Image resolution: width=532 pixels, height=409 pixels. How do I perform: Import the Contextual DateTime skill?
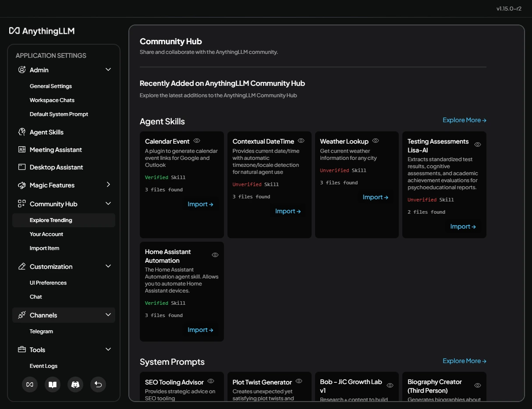pos(288,211)
